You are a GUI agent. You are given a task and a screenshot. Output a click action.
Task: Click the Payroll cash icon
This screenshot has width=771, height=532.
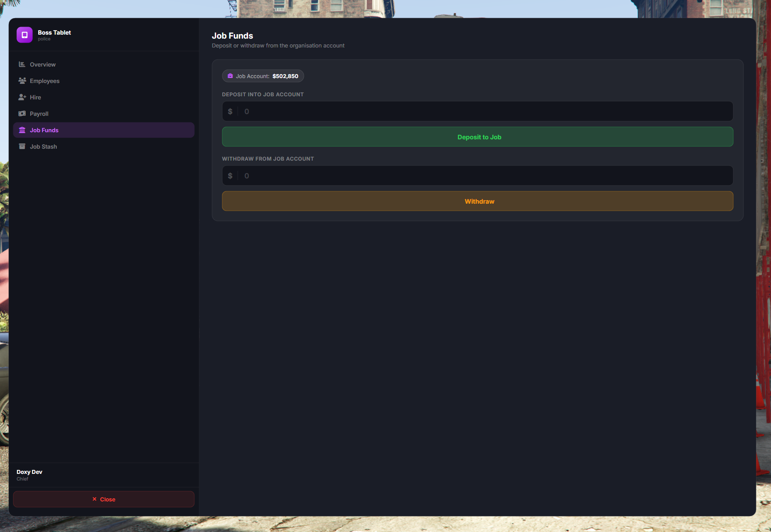click(x=22, y=114)
